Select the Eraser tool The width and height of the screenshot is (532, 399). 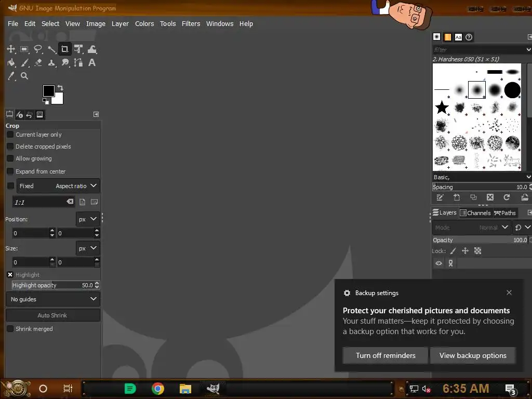click(37, 63)
